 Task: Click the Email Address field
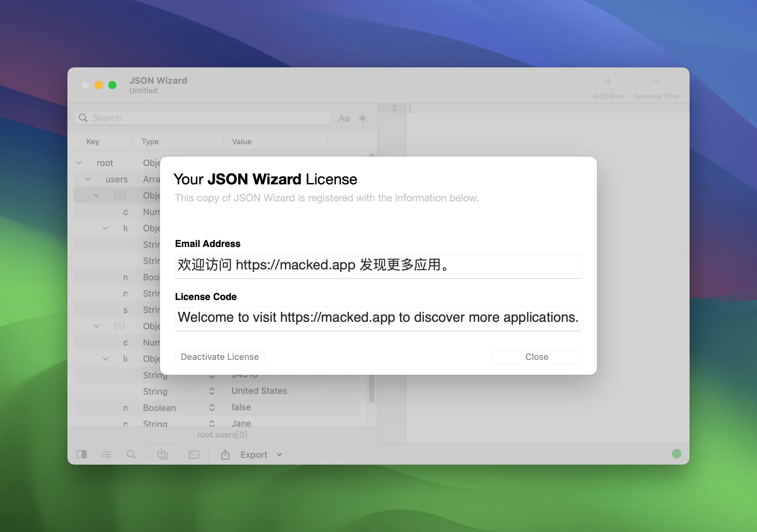378,266
